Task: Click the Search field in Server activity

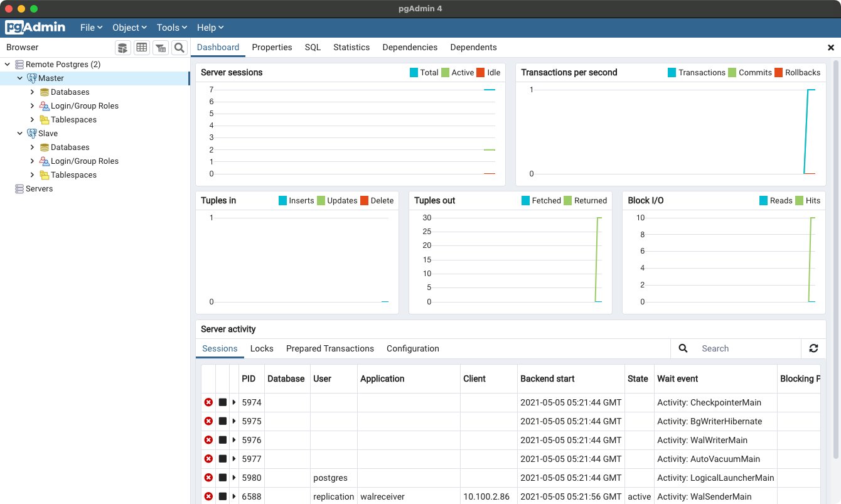Action: (x=747, y=348)
